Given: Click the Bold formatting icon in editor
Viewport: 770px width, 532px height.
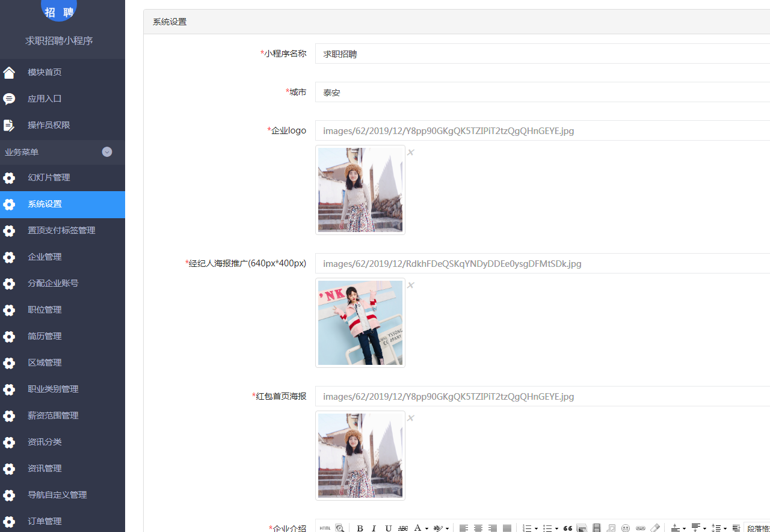Looking at the screenshot, I should (360, 528).
